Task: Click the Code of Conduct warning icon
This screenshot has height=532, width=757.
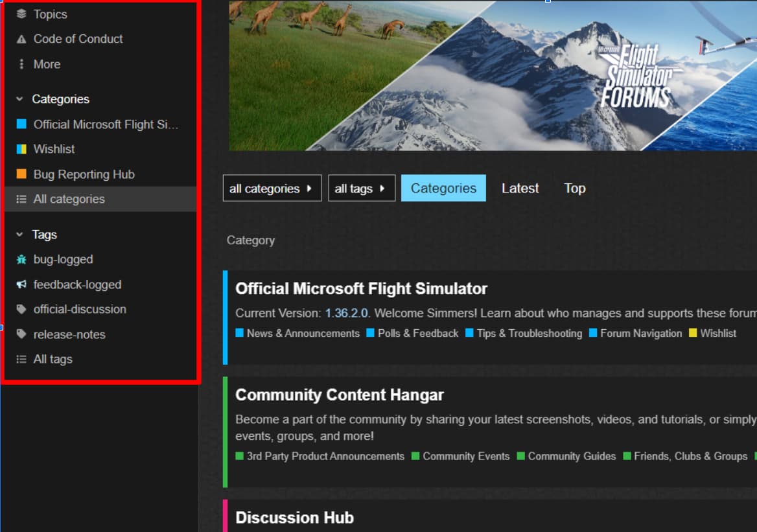Action: coord(21,39)
